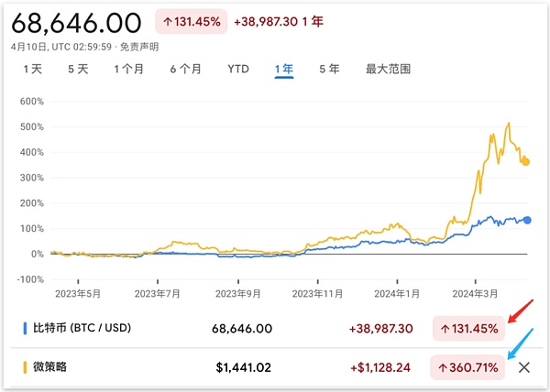Viewport: 550px width, 392px height.
Task: Click the yellow 微策略 legend color bar
Action: click(23, 367)
